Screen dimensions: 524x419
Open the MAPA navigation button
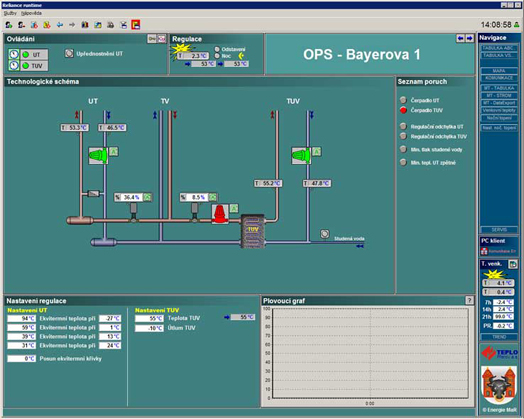click(x=499, y=71)
